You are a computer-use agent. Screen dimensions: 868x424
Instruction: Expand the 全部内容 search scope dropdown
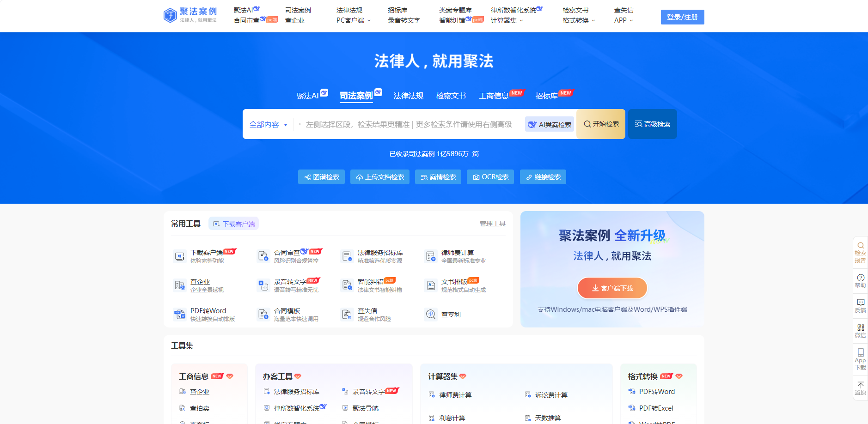coord(268,124)
